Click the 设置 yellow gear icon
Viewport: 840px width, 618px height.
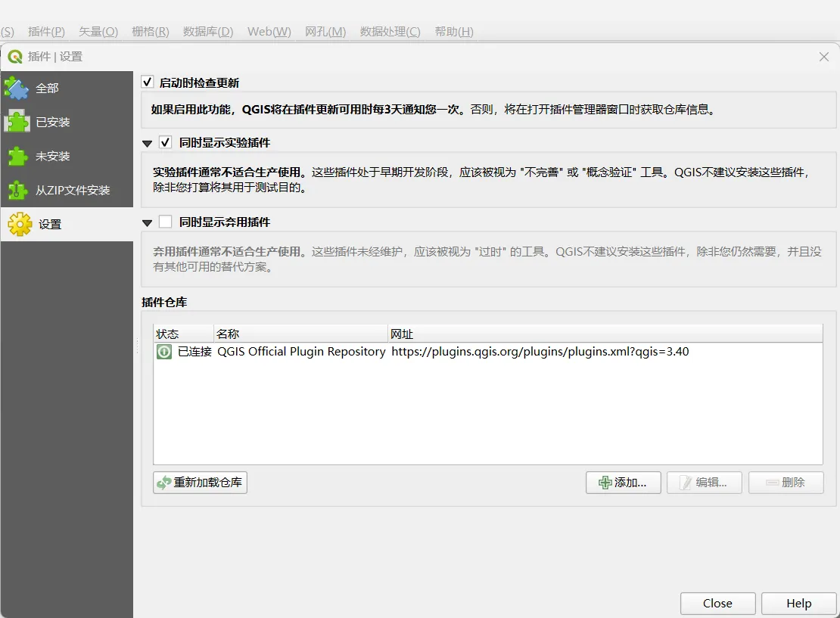tap(20, 224)
